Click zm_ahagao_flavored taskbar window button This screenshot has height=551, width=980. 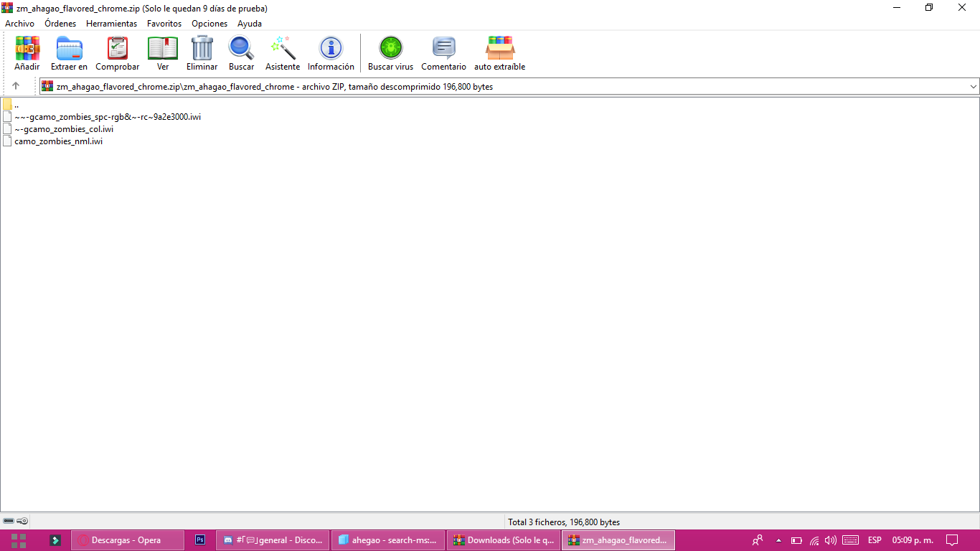tap(618, 540)
